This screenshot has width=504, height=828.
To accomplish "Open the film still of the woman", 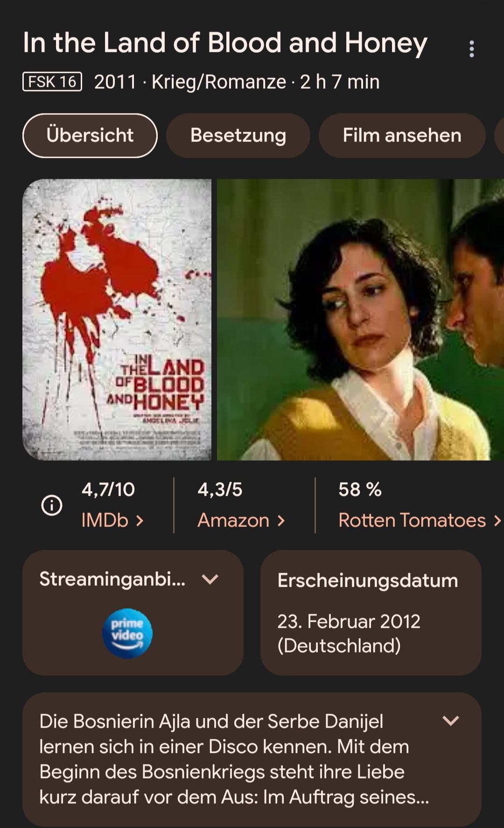I will coord(360,320).
